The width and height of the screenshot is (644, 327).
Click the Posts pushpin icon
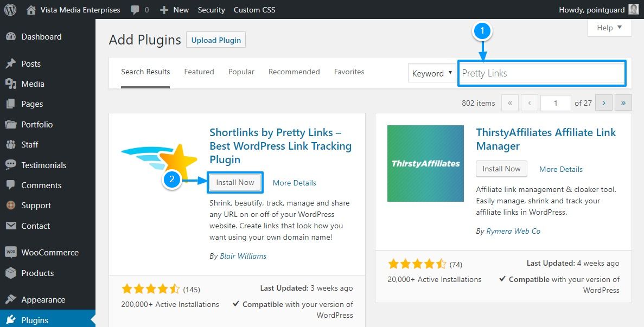click(x=11, y=63)
